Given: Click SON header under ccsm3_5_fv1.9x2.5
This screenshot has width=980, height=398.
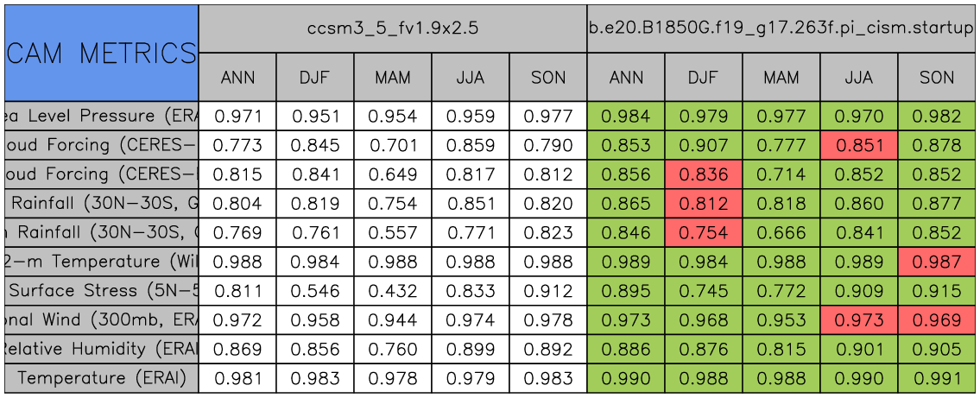Looking at the screenshot, I should (548, 77).
